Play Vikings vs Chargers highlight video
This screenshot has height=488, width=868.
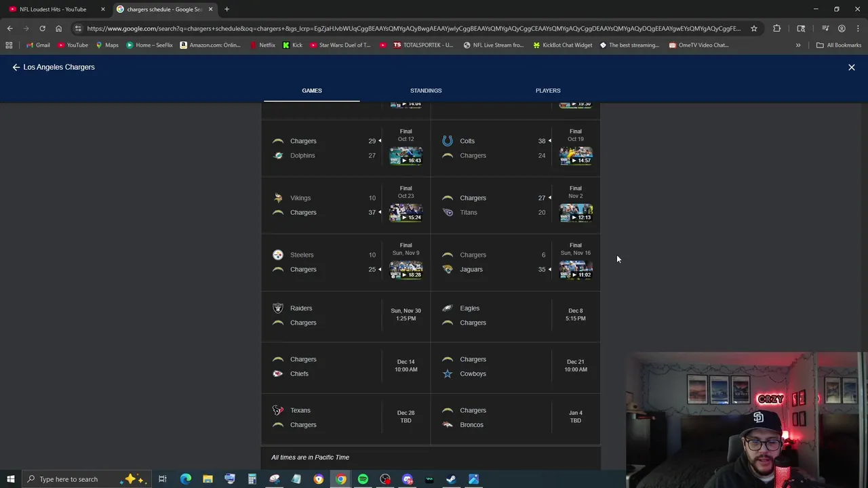pos(406,213)
